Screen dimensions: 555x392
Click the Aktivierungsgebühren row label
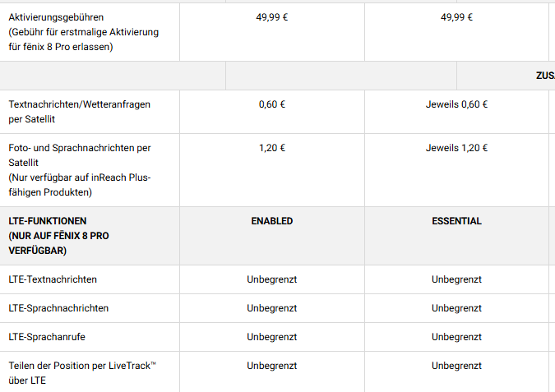point(56,16)
